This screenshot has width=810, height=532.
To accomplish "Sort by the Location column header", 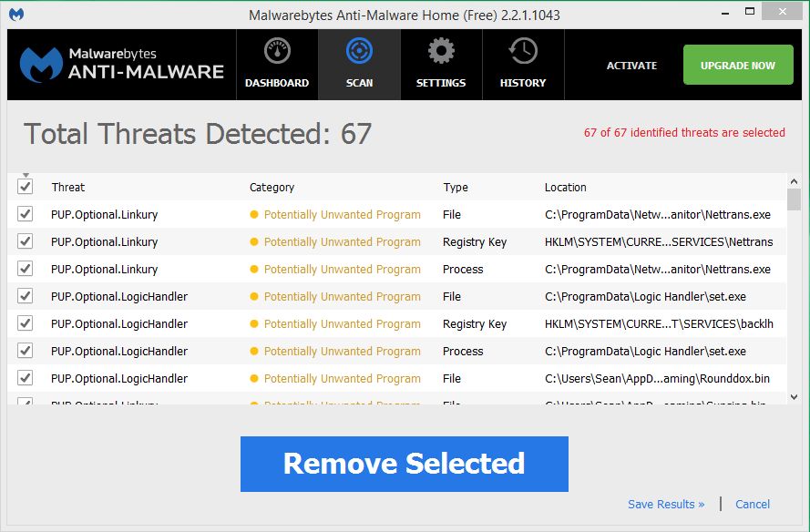I will pos(566,187).
